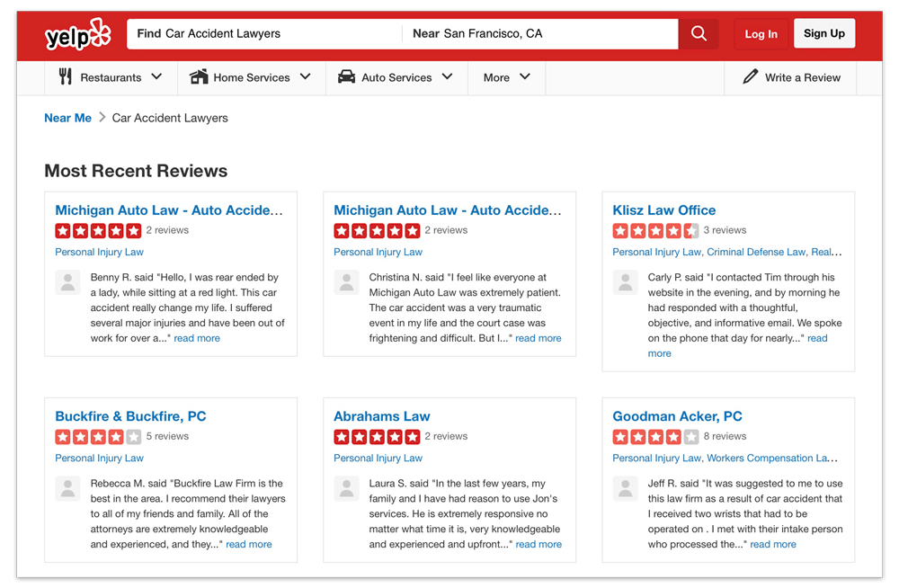Click the Most Recent Reviews heading
Viewport: 899px width, 588px height.
click(x=136, y=171)
